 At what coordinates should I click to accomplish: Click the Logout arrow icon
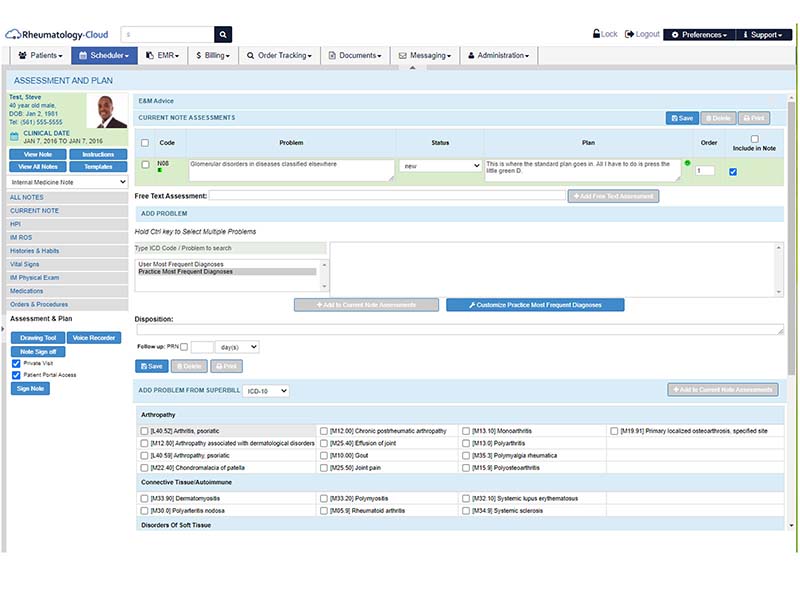click(x=629, y=34)
